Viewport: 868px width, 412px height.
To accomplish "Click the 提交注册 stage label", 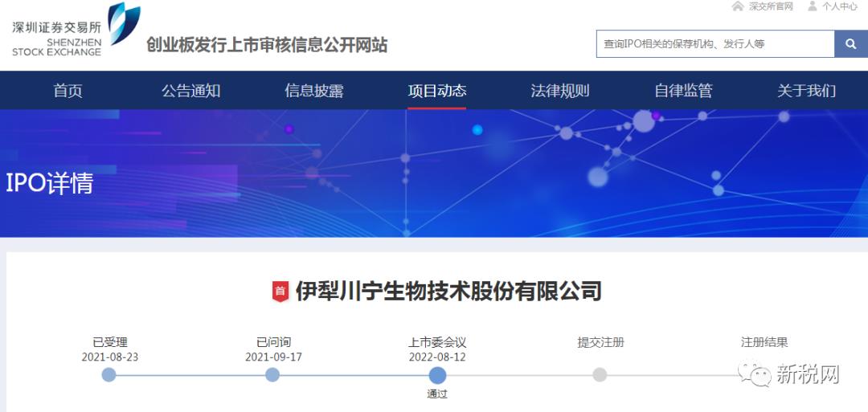I will 600,342.
